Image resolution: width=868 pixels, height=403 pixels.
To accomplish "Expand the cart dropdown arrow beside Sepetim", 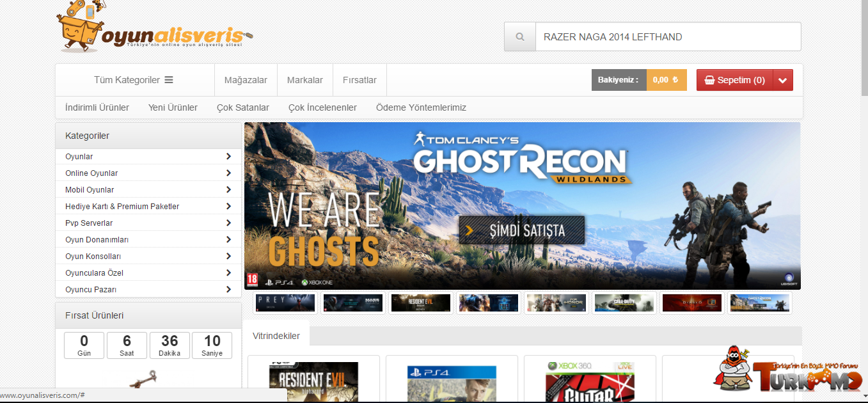I will (784, 80).
